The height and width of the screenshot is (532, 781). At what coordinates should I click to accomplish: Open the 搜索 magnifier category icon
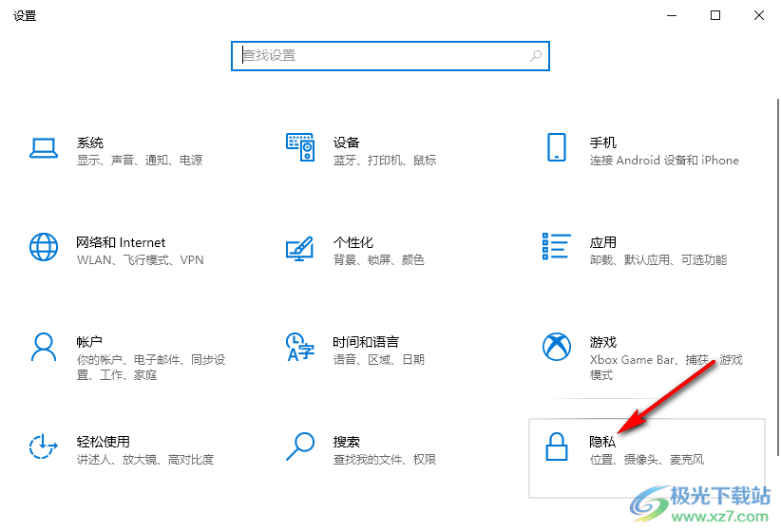(x=300, y=446)
